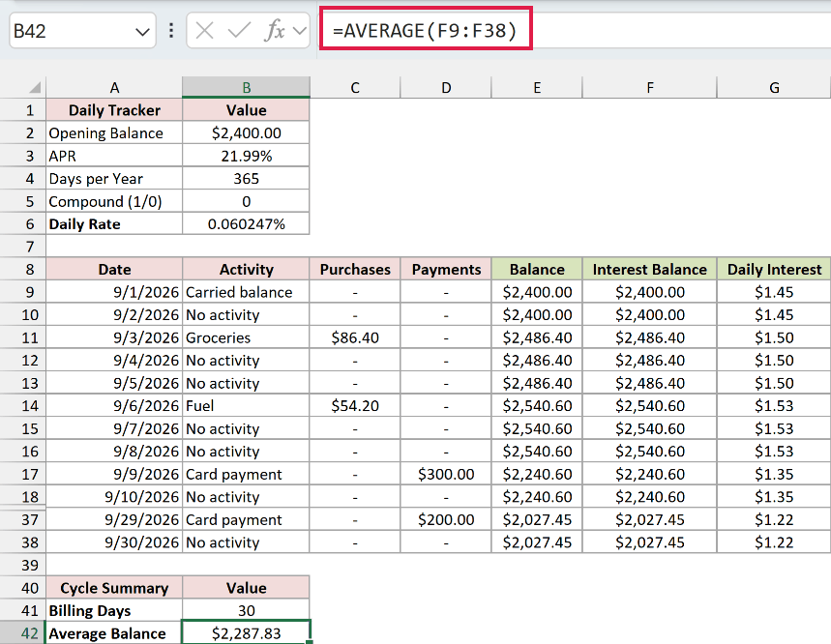
Task: Click the APR value 21.99%
Action: [247, 156]
